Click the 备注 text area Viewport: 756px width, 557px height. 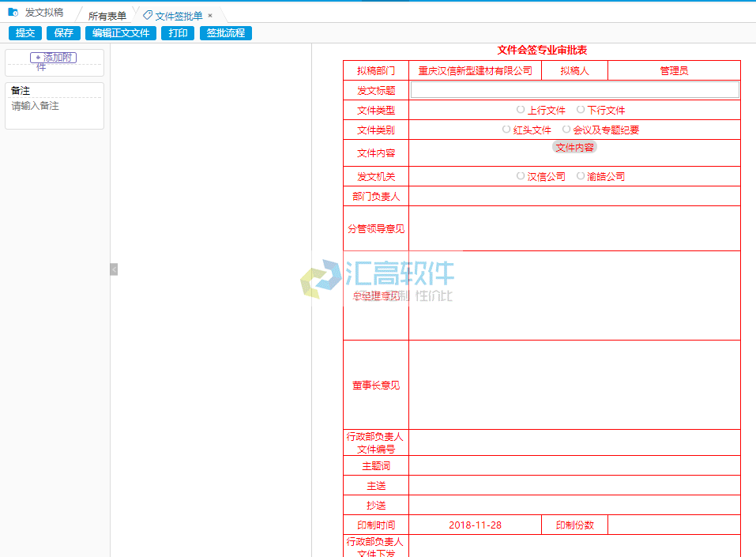click(55, 111)
